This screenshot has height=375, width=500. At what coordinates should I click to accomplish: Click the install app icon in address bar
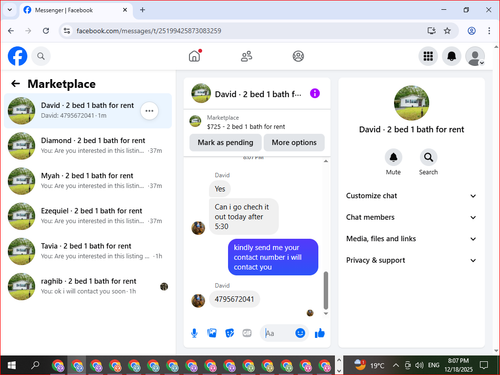(x=431, y=31)
